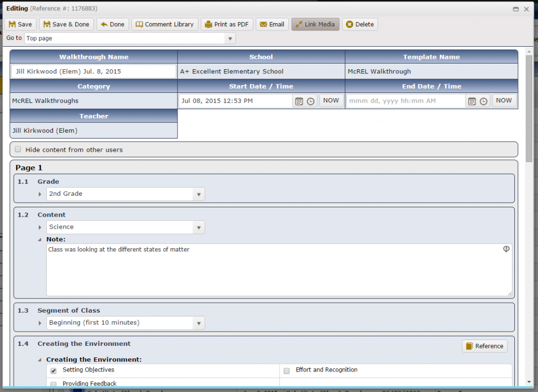Print the walkthrough as PDF
The image size is (538, 392).
pos(227,24)
